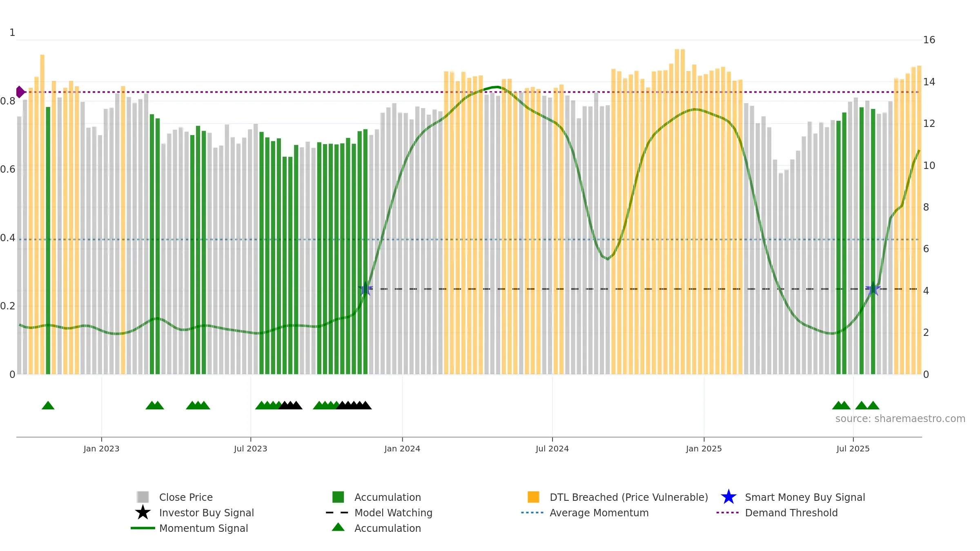Click the Model Watching dashed line legend icon
The width and height of the screenshot is (980, 551).
[x=337, y=513]
